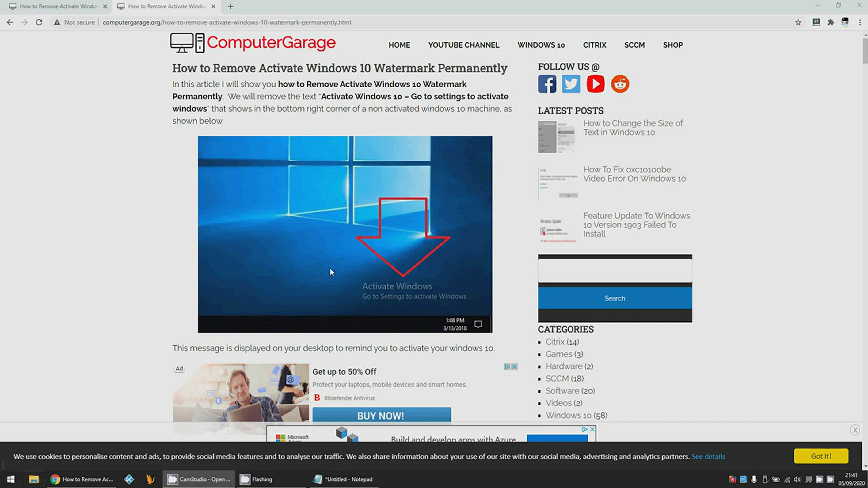The height and width of the screenshot is (488, 868).
Task: Open CITRIX menu item
Action: (594, 45)
